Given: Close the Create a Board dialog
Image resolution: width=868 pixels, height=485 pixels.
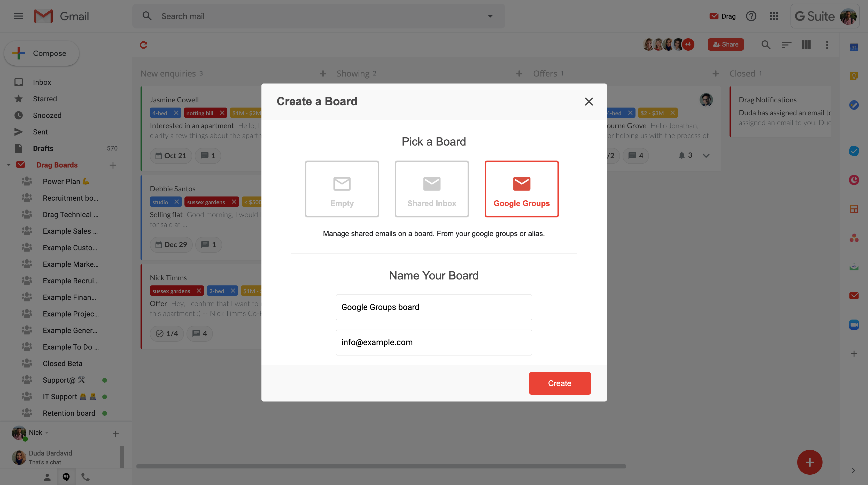Looking at the screenshot, I should (x=589, y=102).
